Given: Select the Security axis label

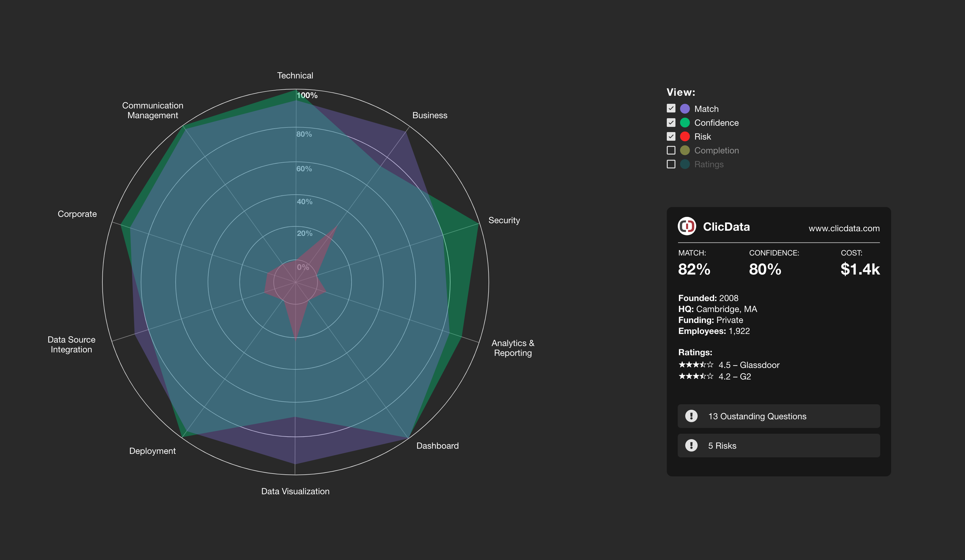Looking at the screenshot, I should coord(504,220).
